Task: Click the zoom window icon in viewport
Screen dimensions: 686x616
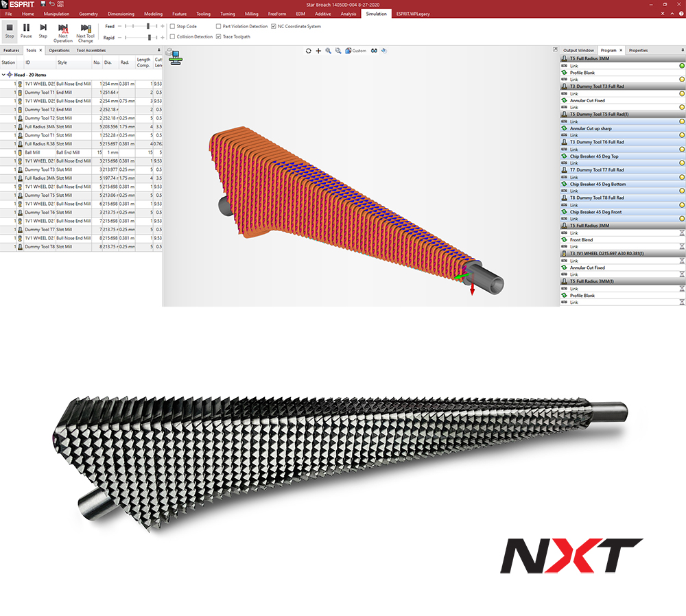Action: [x=338, y=51]
